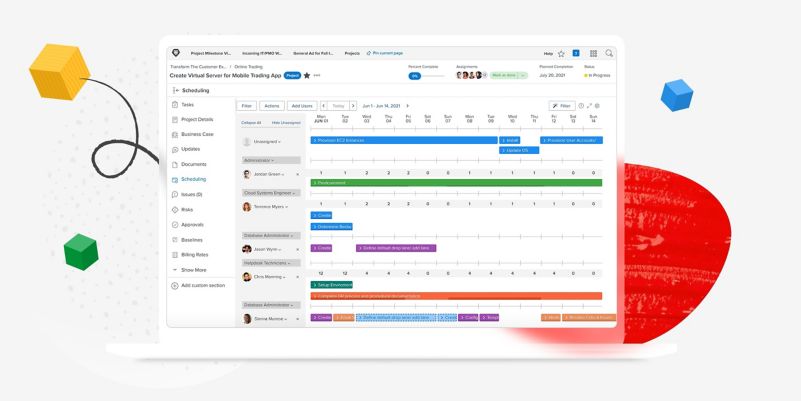Switch the schedule to full screen
801x401 pixels.
coord(589,105)
